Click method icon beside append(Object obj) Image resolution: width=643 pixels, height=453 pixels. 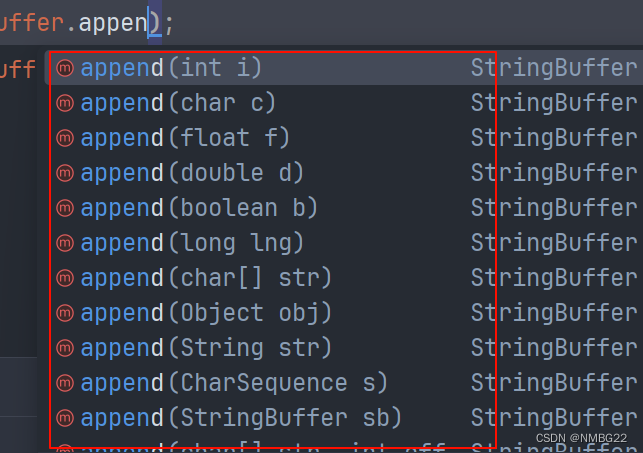click(x=65, y=313)
